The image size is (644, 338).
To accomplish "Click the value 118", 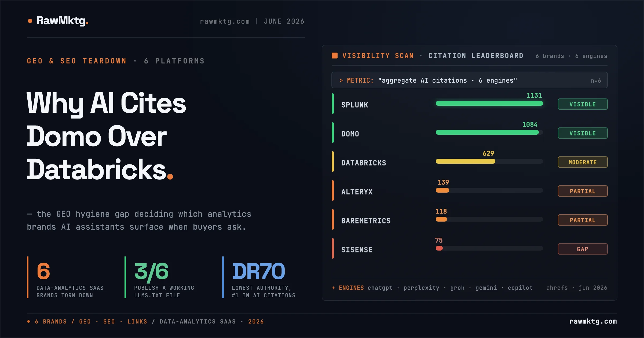I will click(x=441, y=211).
